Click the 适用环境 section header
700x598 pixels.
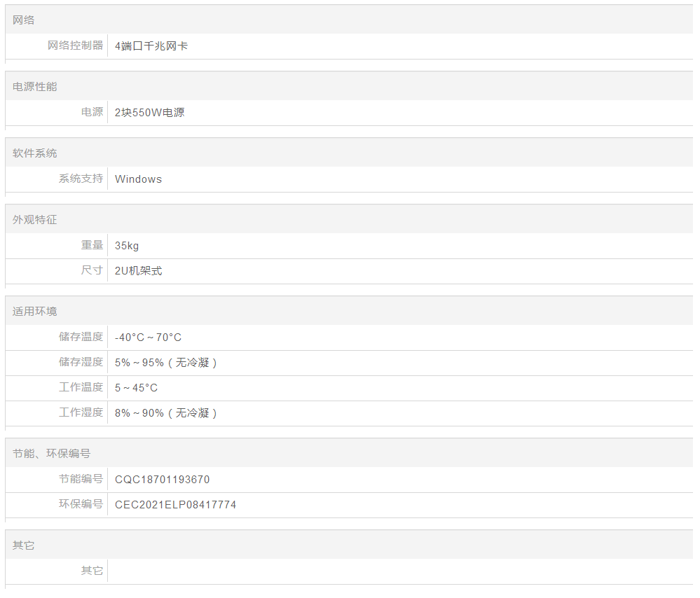click(x=35, y=312)
